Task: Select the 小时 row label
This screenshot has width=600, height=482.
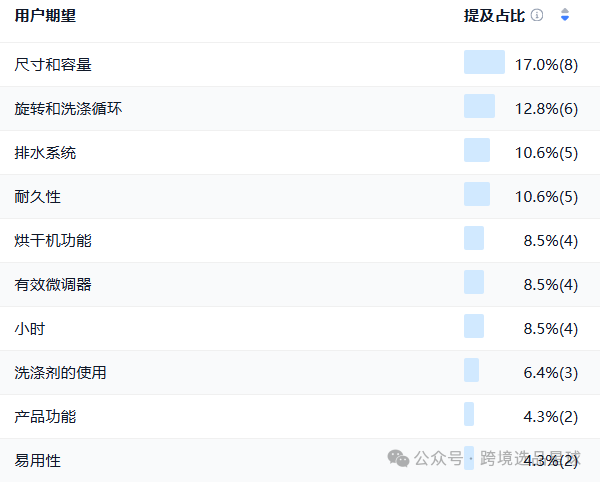Action: coord(30,329)
